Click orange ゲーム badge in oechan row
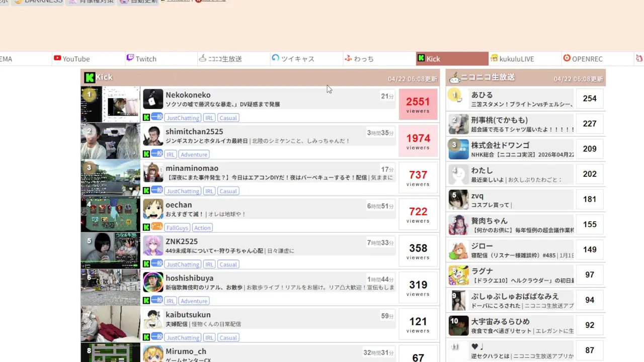The image size is (644, 362). (x=157, y=227)
